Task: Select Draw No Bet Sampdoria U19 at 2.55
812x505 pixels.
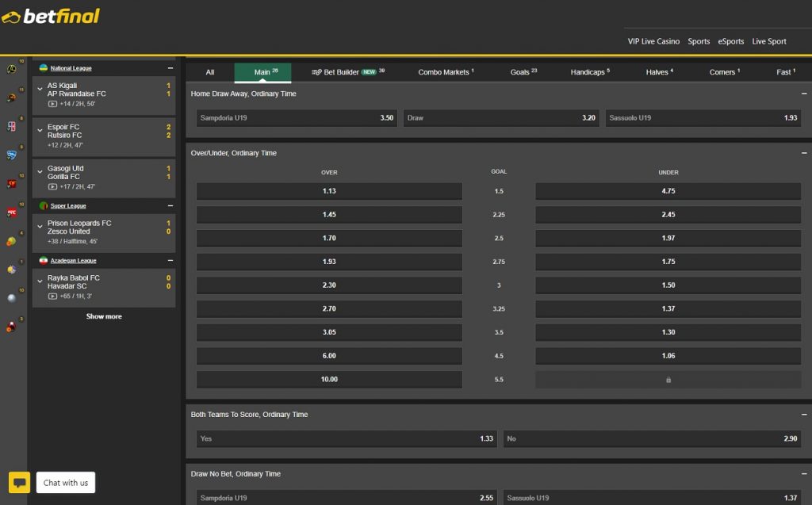Action: pyautogui.click(x=347, y=498)
